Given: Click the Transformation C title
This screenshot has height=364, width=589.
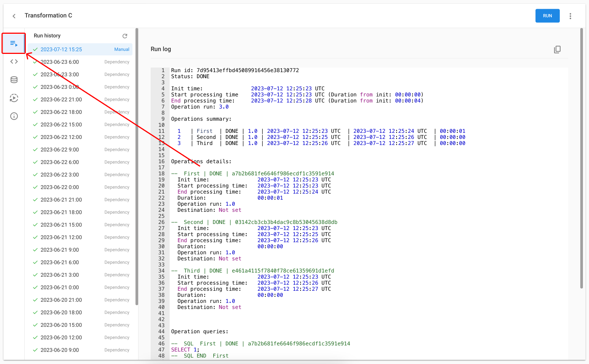Looking at the screenshot, I should (x=48, y=16).
